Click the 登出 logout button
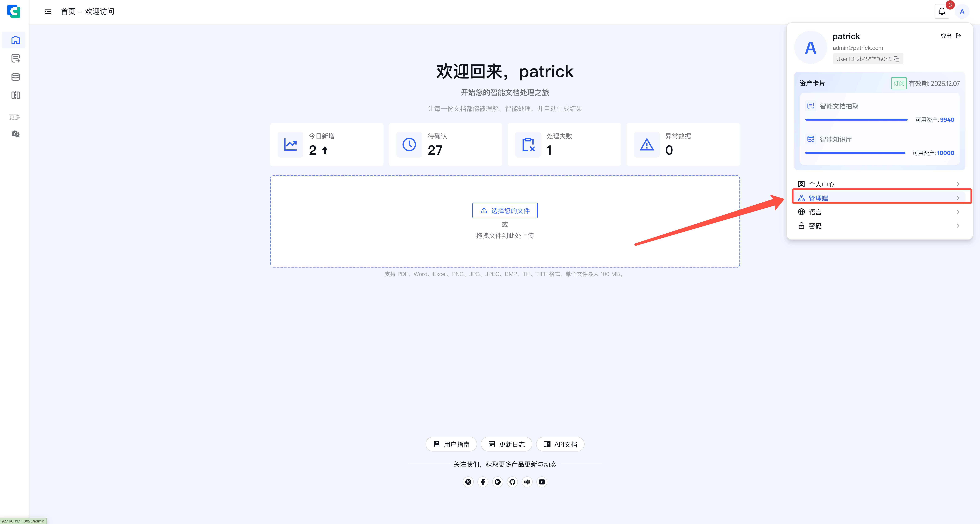This screenshot has height=524, width=980. coord(951,36)
